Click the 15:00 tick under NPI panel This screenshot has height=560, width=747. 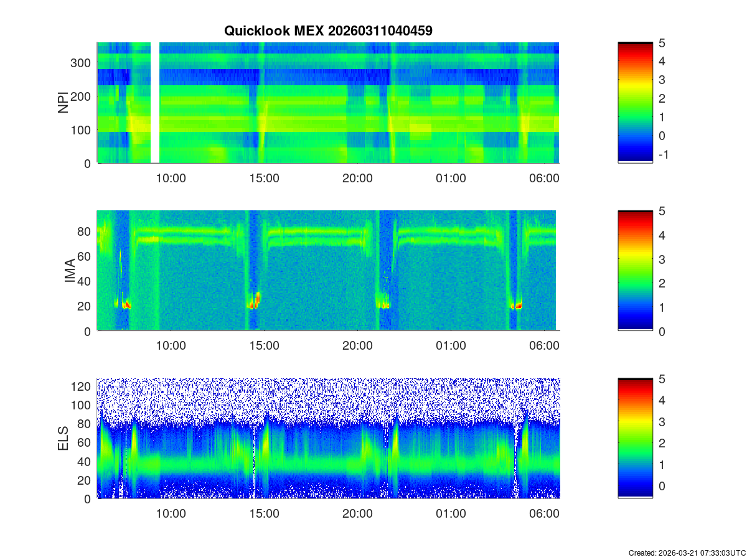(x=264, y=178)
